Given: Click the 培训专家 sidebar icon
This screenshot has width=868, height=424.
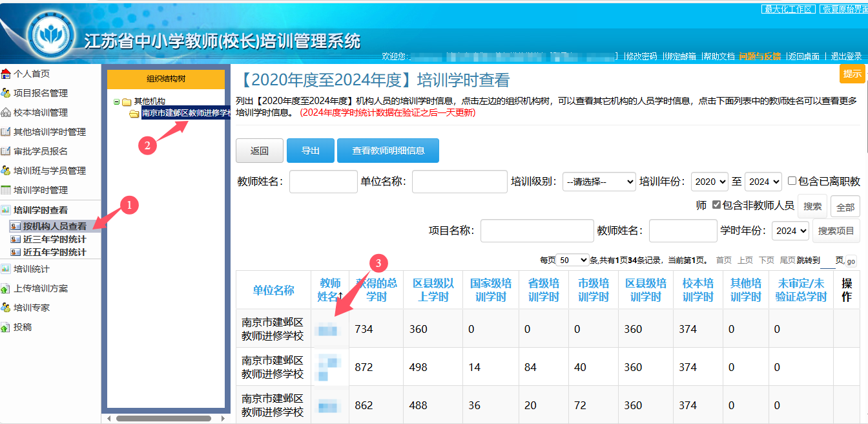Looking at the screenshot, I should coord(6,308).
